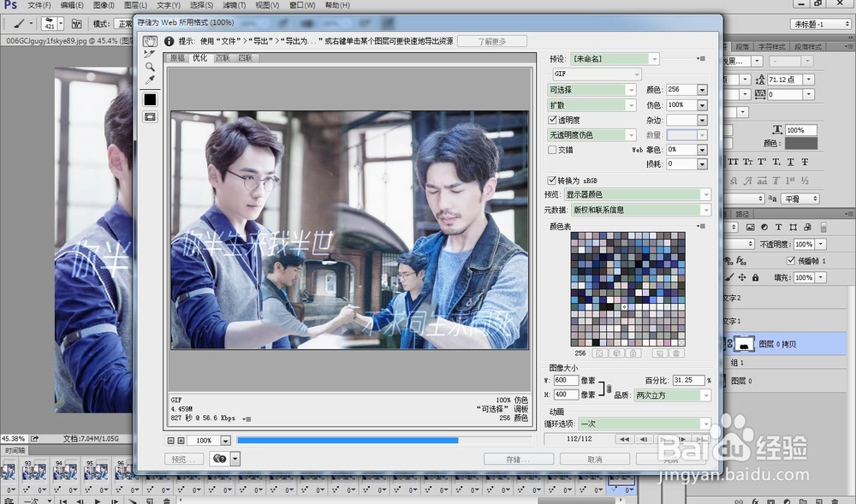The height and width of the screenshot is (504, 856).
Task: Open the 图像(I) menu in Photoshop
Action: click(x=104, y=5)
